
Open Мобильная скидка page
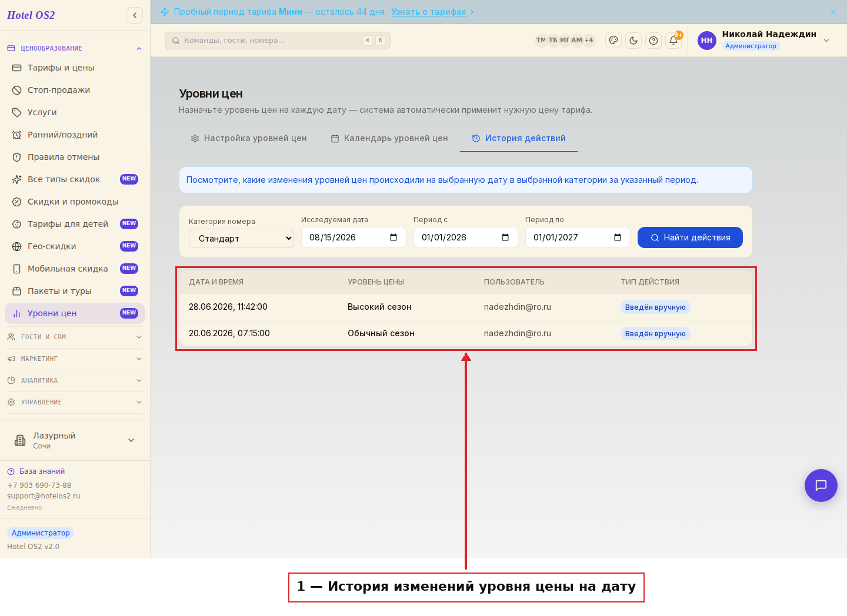[x=75, y=269]
